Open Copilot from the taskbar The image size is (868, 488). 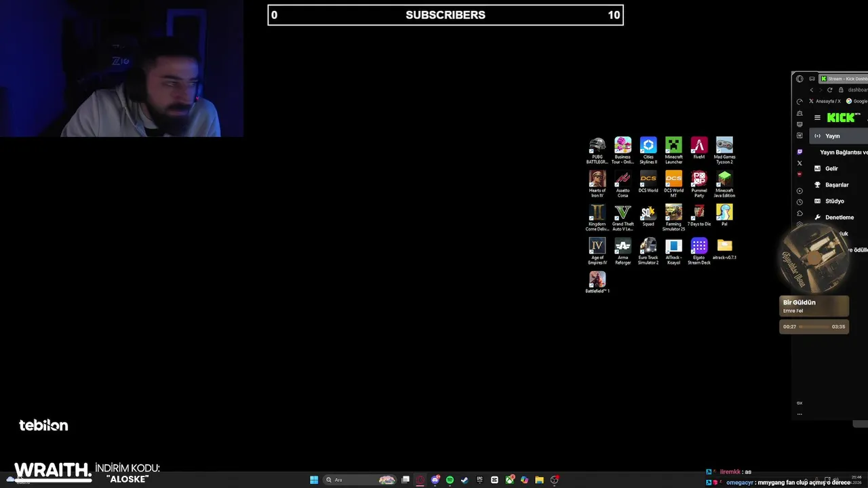coord(524,480)
